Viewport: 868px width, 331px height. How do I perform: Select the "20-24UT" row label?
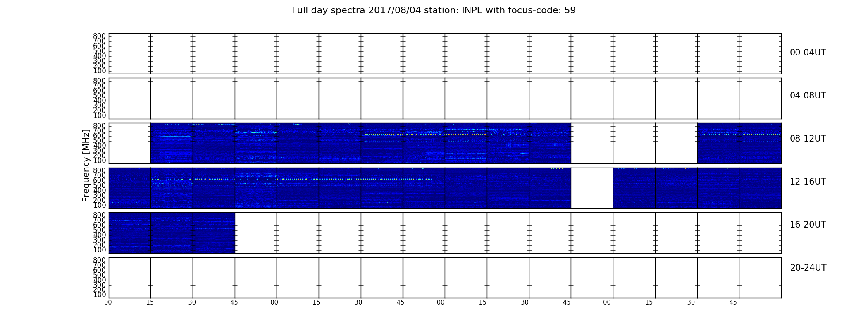(x=808, y=268)
